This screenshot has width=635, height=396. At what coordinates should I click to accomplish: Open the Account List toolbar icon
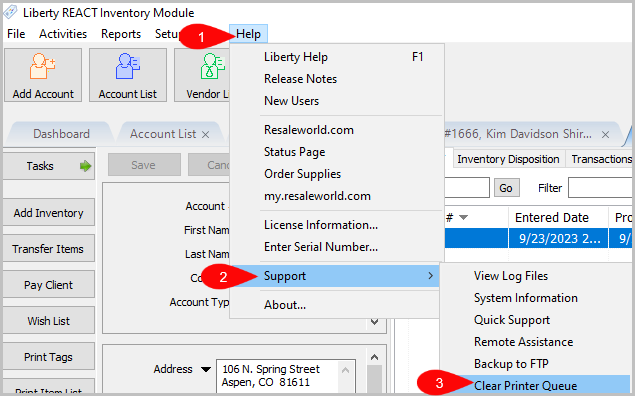128,75
